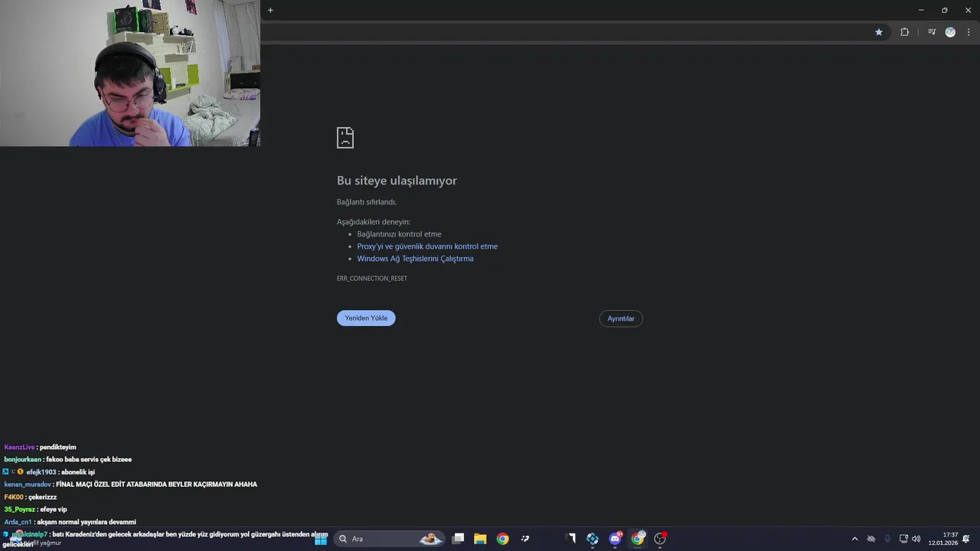This screenshot has height=551, width=980.
Task: Open the Chrome extensions puzzle icon
Action: [905, 32]
